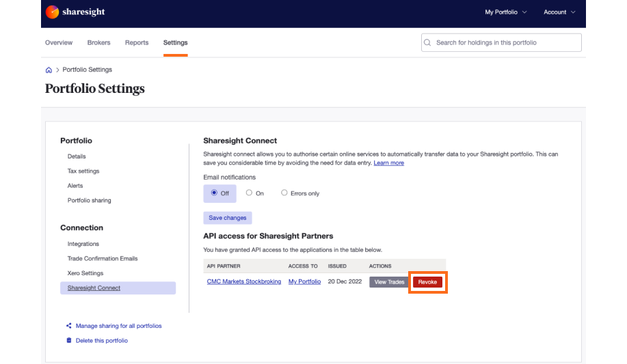This screenshot has height=364, width=627.
Task: Revoke CMC Markets API access
Action: (x=427, y=282)
